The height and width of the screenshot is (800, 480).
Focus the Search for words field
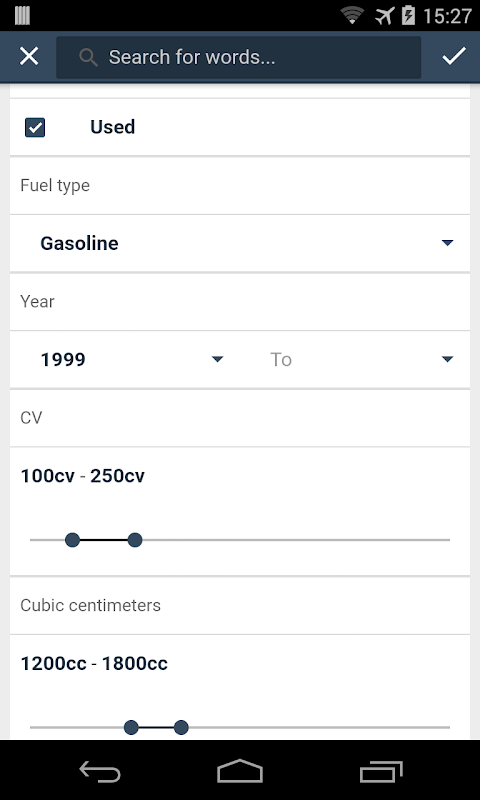click(238, 57)
